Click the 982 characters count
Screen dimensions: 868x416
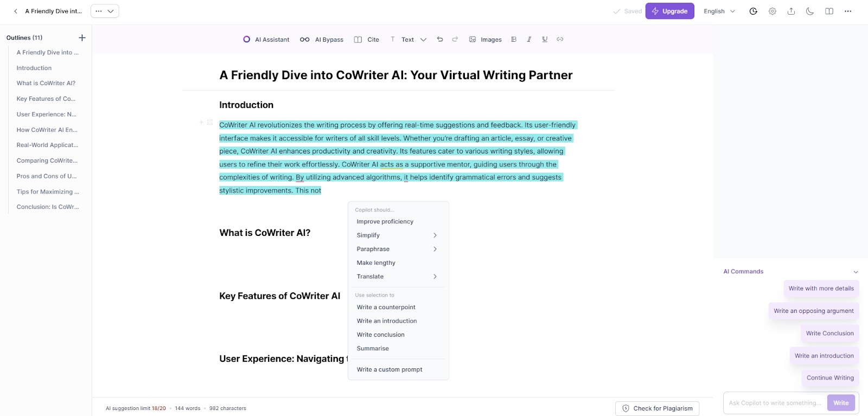(228, 408)
